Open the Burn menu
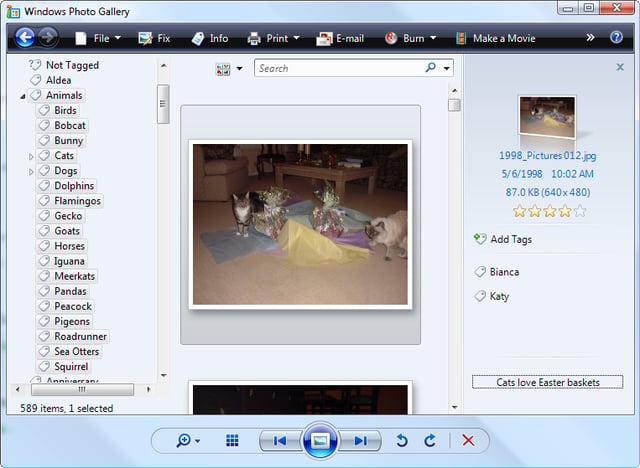Viewport: 640px width, 468px height. coord(410,38)
